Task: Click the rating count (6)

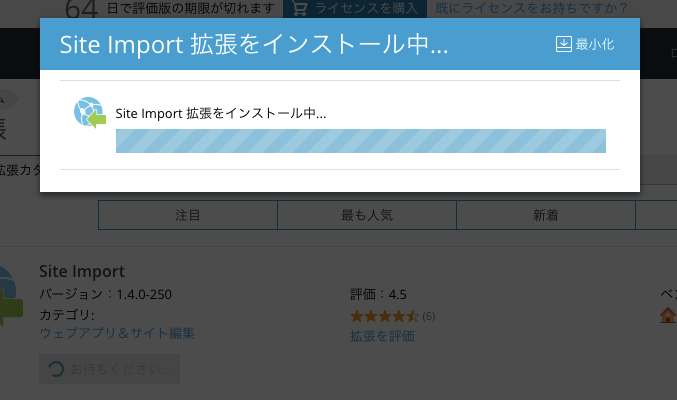Action: 428,316
